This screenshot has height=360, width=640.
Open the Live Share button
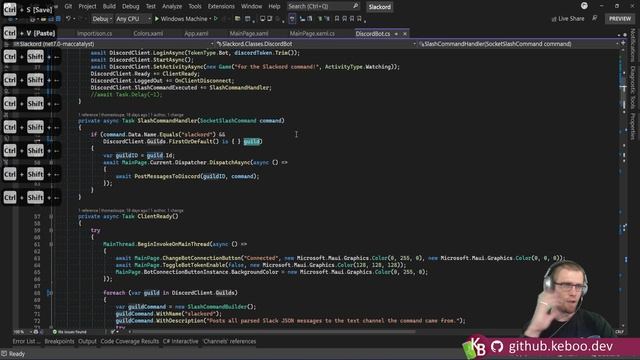tap(568, 19)
